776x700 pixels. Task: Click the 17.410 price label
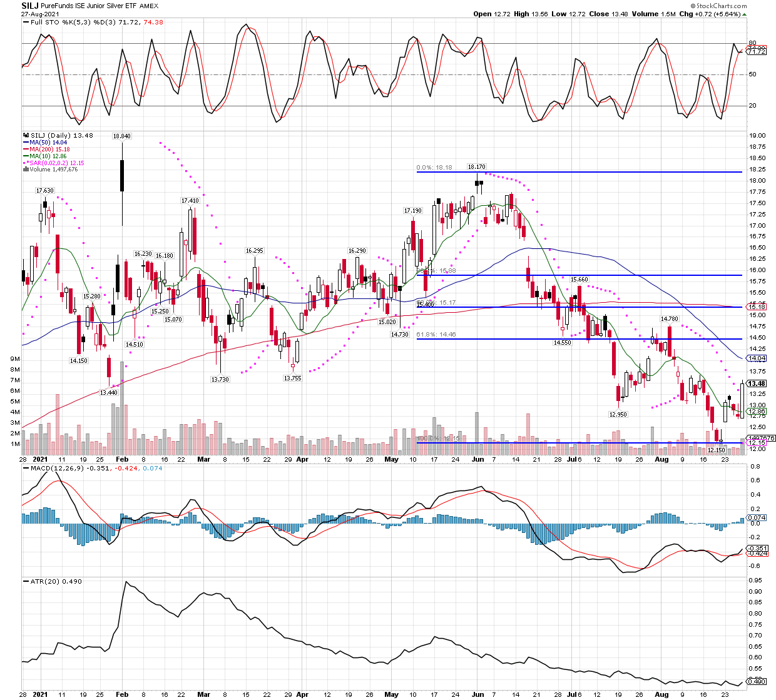tap(190, 200)
